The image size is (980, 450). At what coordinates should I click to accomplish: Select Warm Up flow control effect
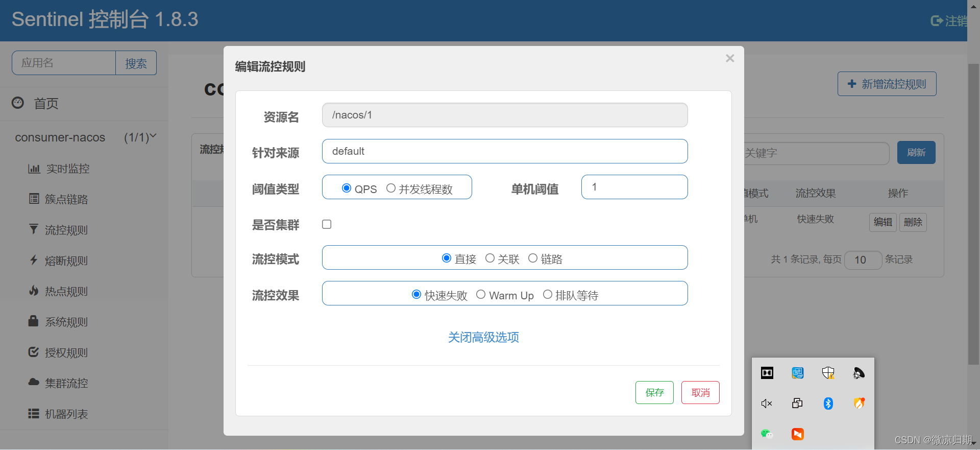tap(481, 294)
